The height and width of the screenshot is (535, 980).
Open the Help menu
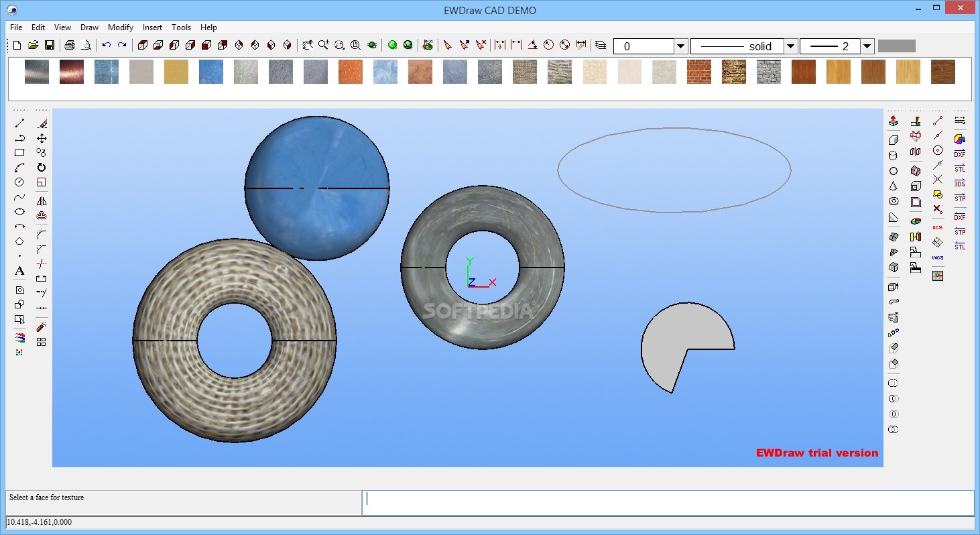tap(208, 27)
